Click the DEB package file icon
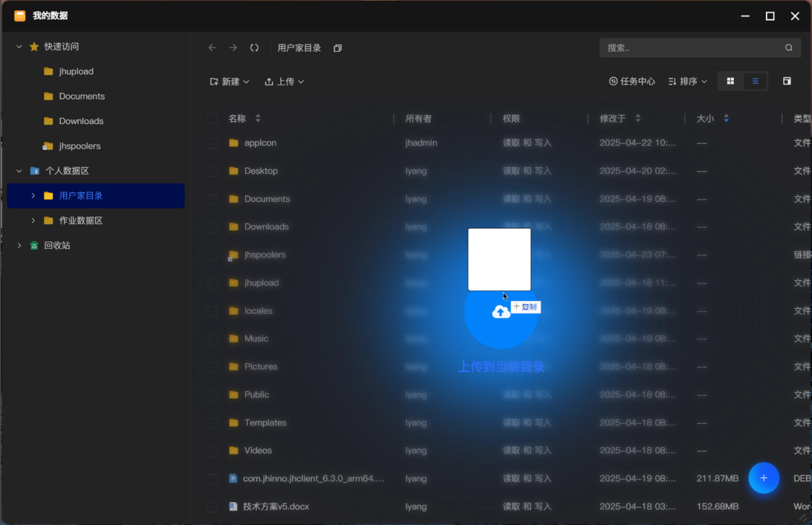 coord(233,478)
